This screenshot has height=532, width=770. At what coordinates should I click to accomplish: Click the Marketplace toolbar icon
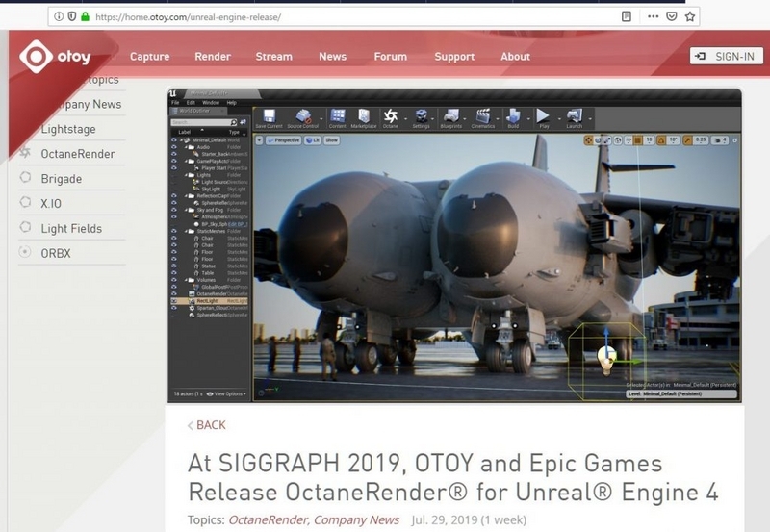(364, 115)
